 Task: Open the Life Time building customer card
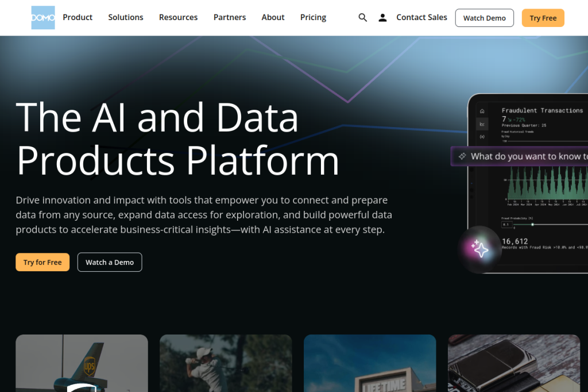pyautogui.click(x=370, y=363)
